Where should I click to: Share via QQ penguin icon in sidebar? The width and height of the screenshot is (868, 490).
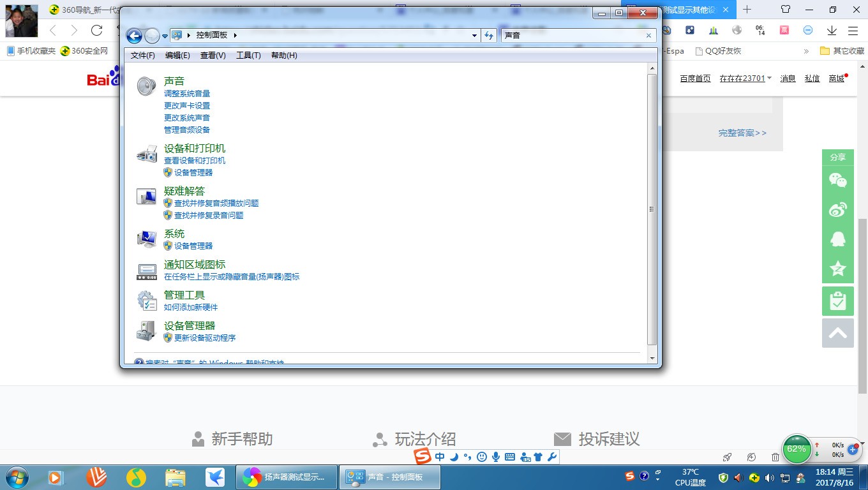[x=838, y=239]
